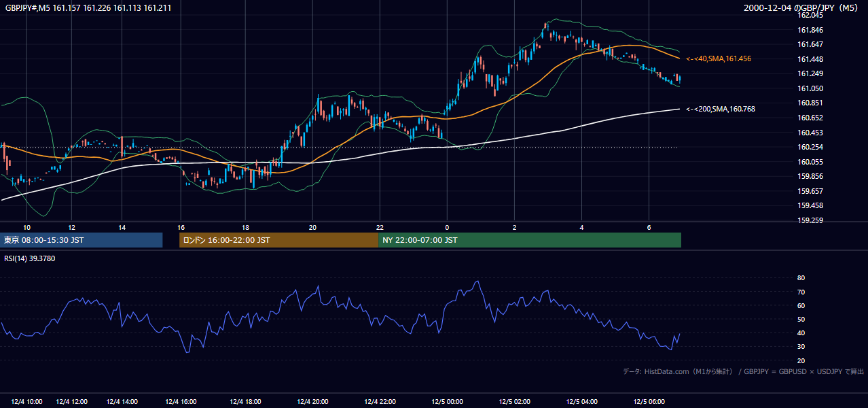Select the 200 SMA 160.768 label
Screen dimensions: 868x408
[x=721, y=109]
